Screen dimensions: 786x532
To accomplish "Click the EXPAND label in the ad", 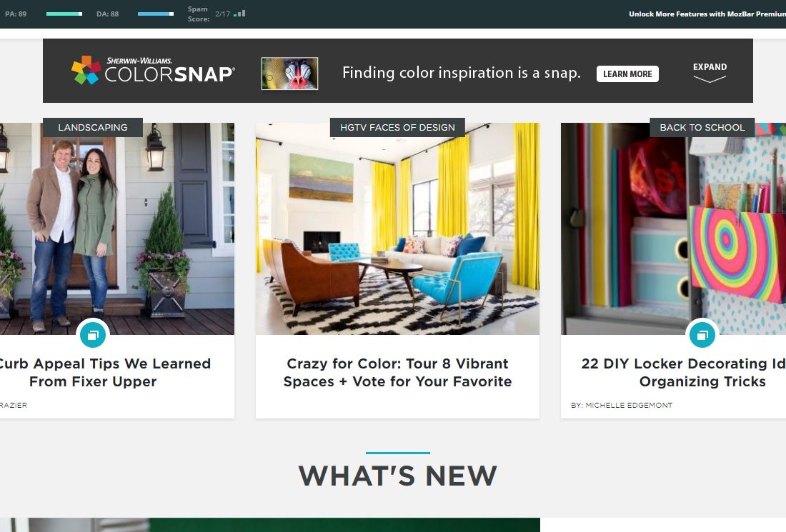I will click(x=710, y=66).
